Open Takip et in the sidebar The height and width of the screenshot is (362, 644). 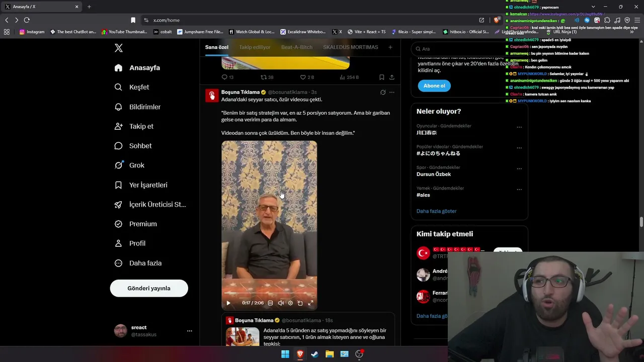point(134,126)
